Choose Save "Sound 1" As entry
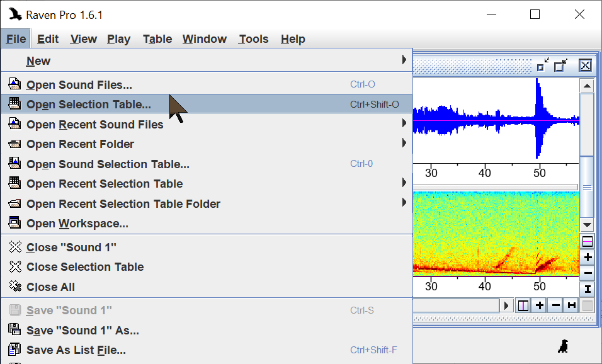Image resolution: width=602 pixels, height=364 pixels. pos(207,330)
